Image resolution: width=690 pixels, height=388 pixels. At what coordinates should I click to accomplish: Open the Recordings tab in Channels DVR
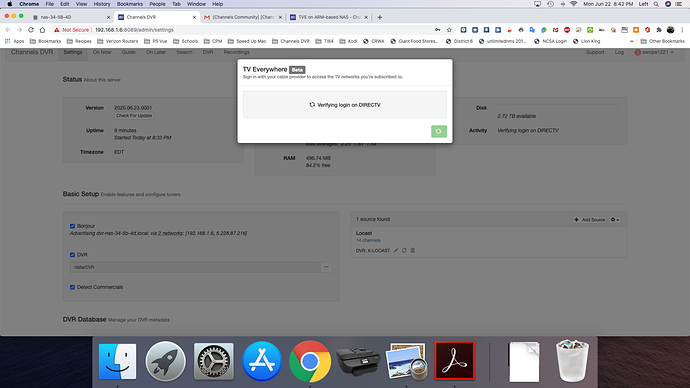point(236,52)
